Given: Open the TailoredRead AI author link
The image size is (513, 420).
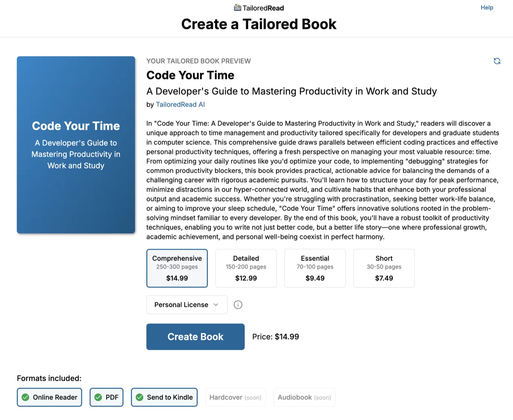Looking at the screenshot, I should 180,104.
